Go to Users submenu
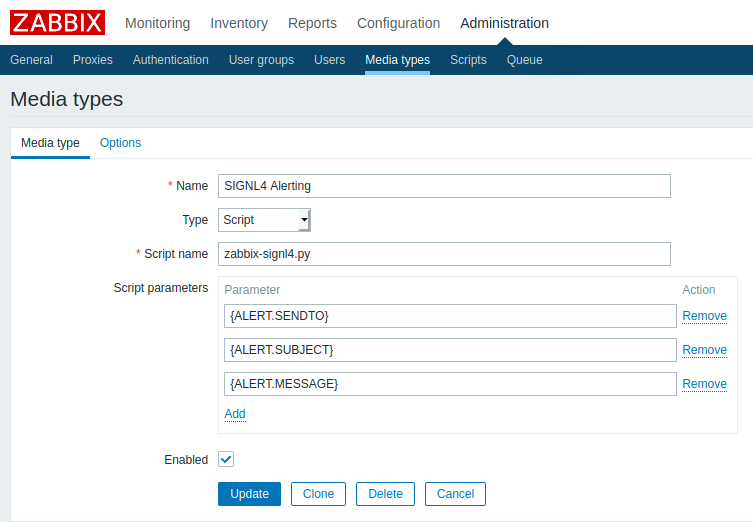 [x=329, y=60]
